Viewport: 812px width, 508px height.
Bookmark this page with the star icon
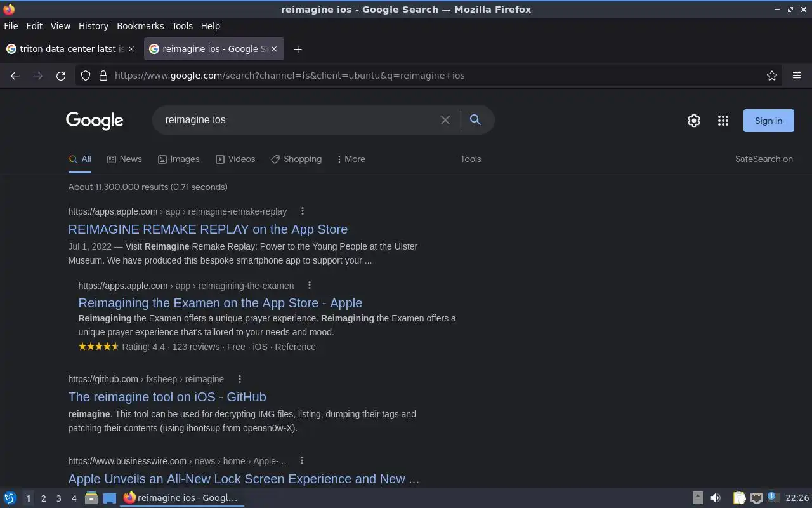(772, 76)
